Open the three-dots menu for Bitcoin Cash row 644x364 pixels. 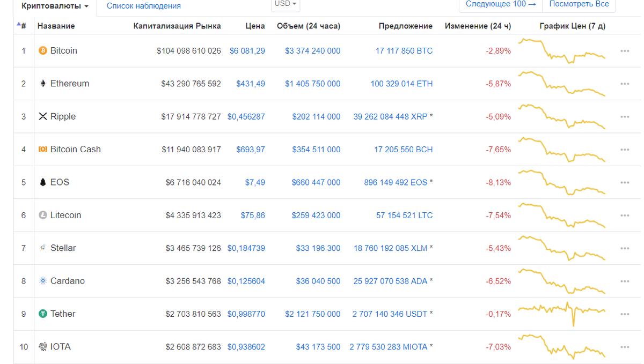[625, 150]
